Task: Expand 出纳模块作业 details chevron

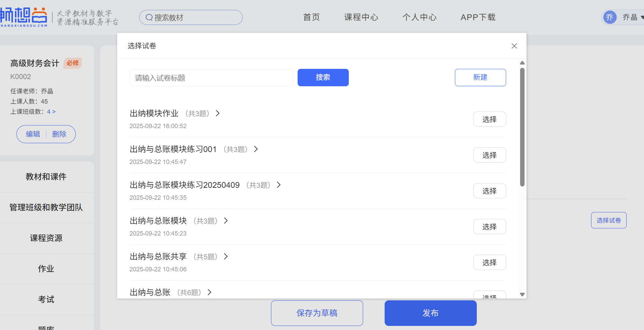Action: point(218,113)
